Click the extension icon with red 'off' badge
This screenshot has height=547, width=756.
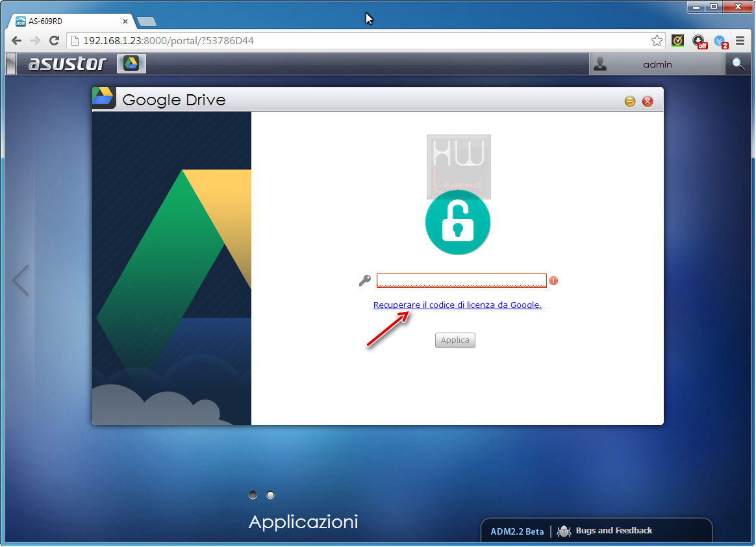pyautogui.click(x=699, y=42)
